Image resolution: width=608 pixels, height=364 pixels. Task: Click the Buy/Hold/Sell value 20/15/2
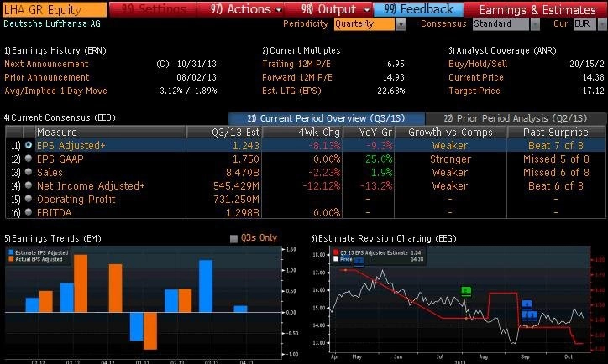(x=587, y=64)
